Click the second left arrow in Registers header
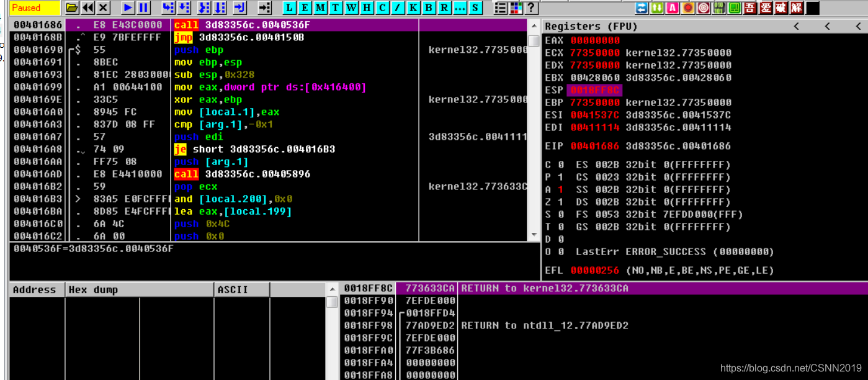The width and height of the screenshot is (868, 380). pyautogui.click(x=828, y=26)
